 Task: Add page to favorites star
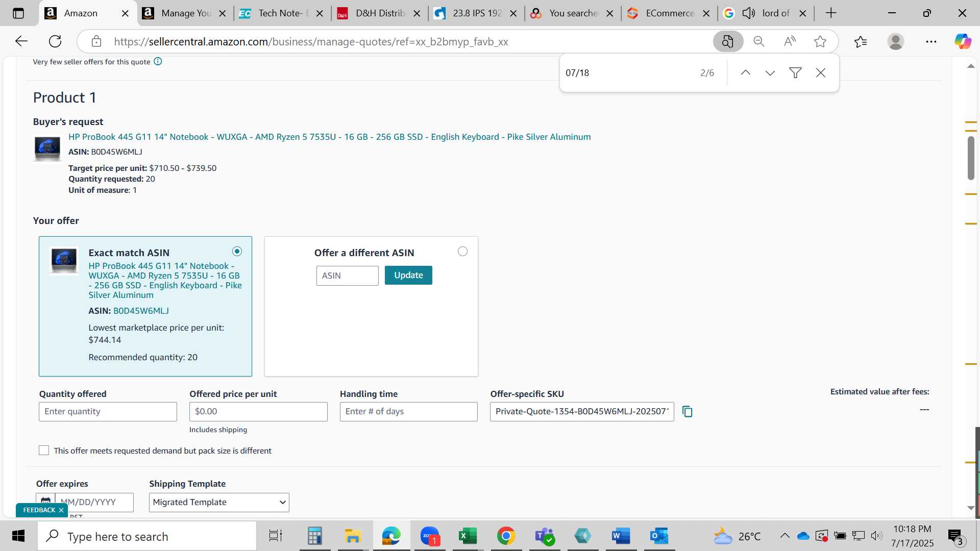pyautogui.click(x=820, y=41)
